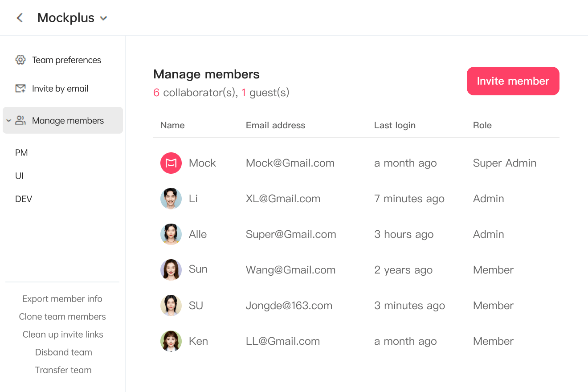Click the back arrow icon

coord(20,18)
